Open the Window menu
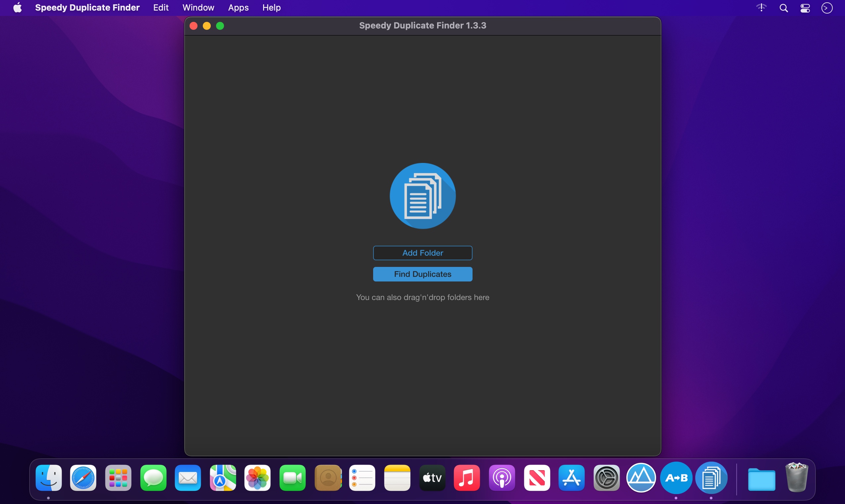845x504 pixels. coord(198,8)
